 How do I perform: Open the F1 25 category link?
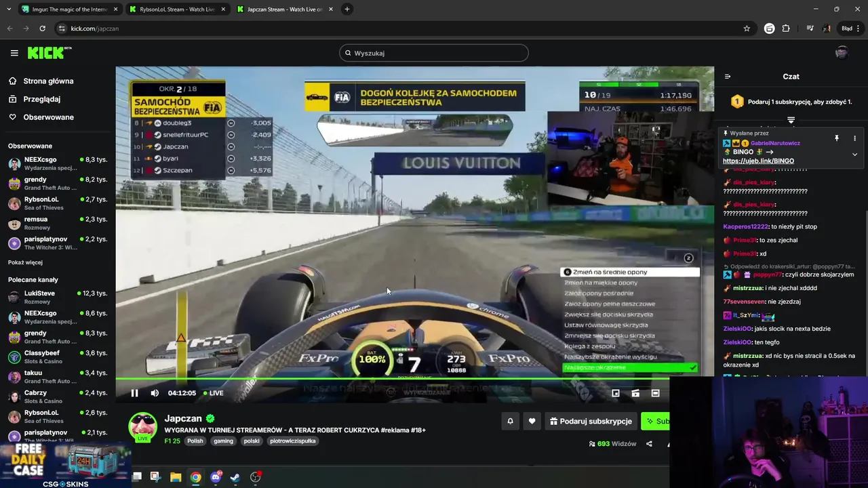[x=172, y=441]
